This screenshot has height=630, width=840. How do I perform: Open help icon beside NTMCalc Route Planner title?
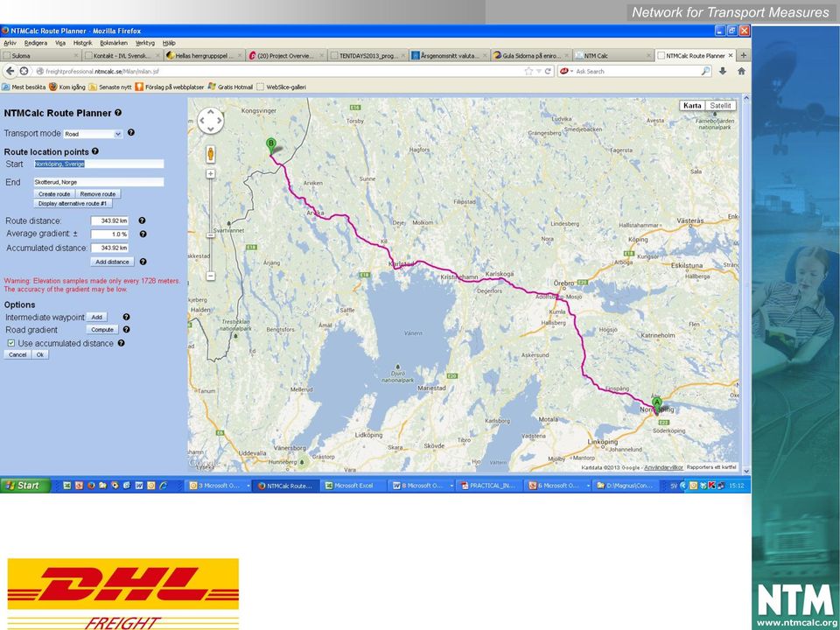(x=118, y=113)
